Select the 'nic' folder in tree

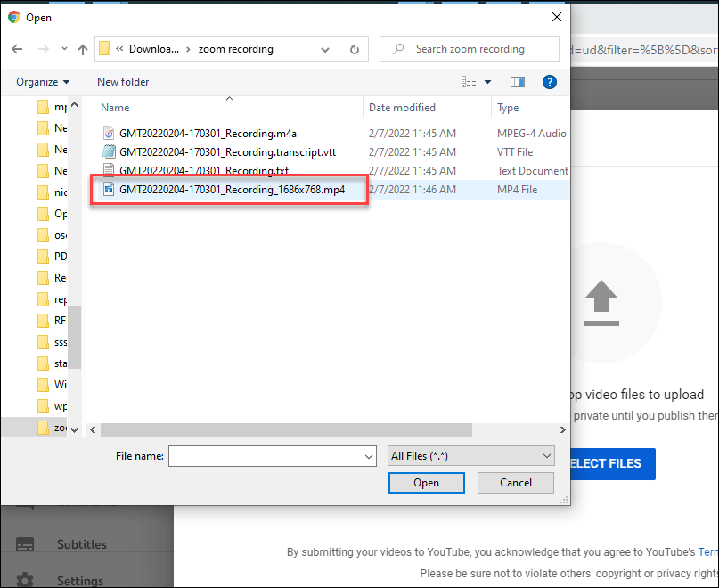[52, 192]
